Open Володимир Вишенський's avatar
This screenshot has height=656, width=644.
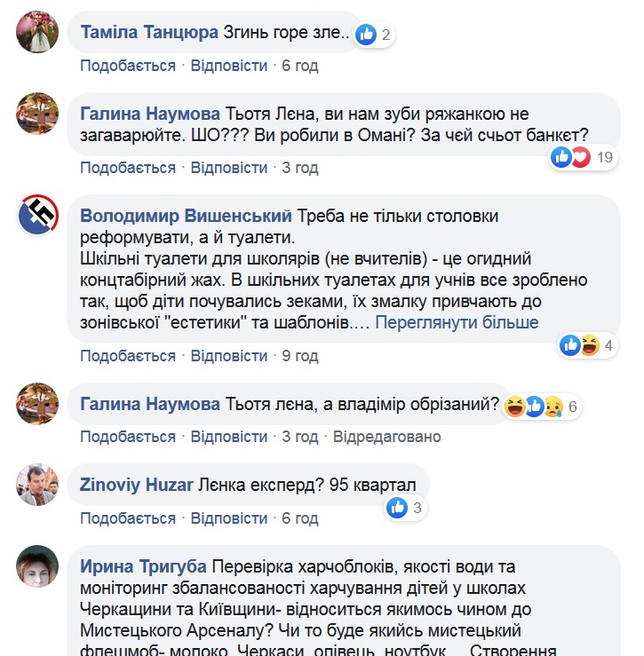[x=38, y=216]
